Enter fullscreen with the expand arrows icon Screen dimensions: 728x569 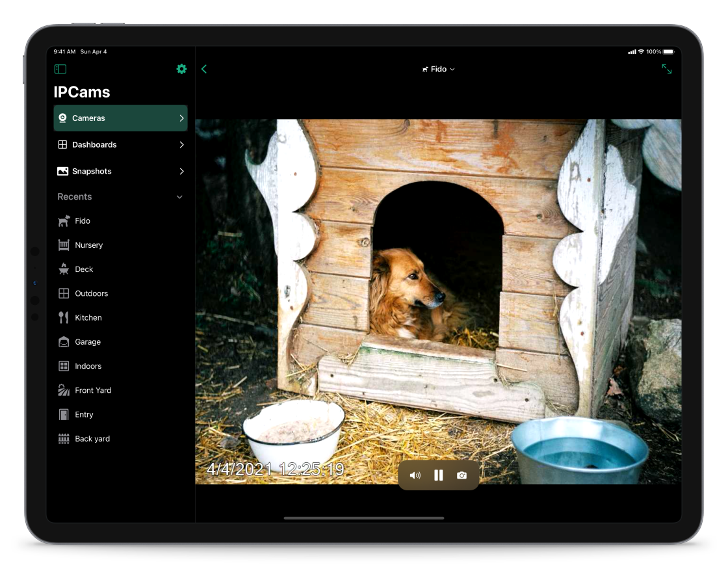666,69
